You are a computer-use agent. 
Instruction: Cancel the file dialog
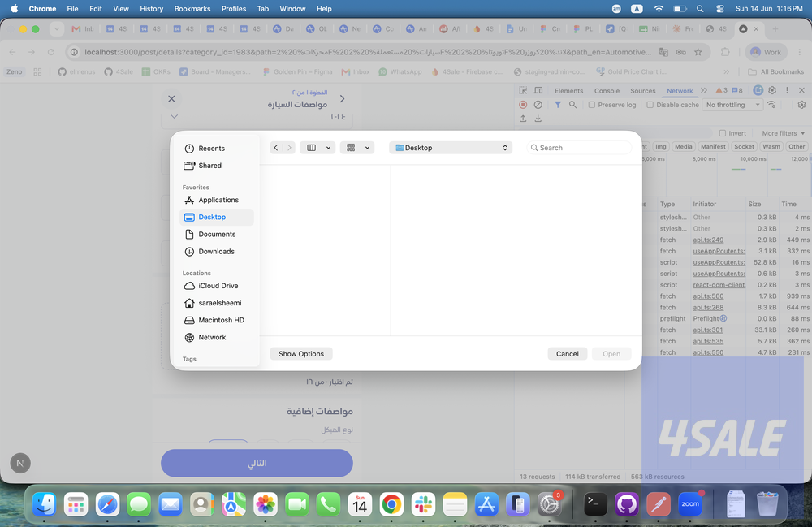coord(567,353)
